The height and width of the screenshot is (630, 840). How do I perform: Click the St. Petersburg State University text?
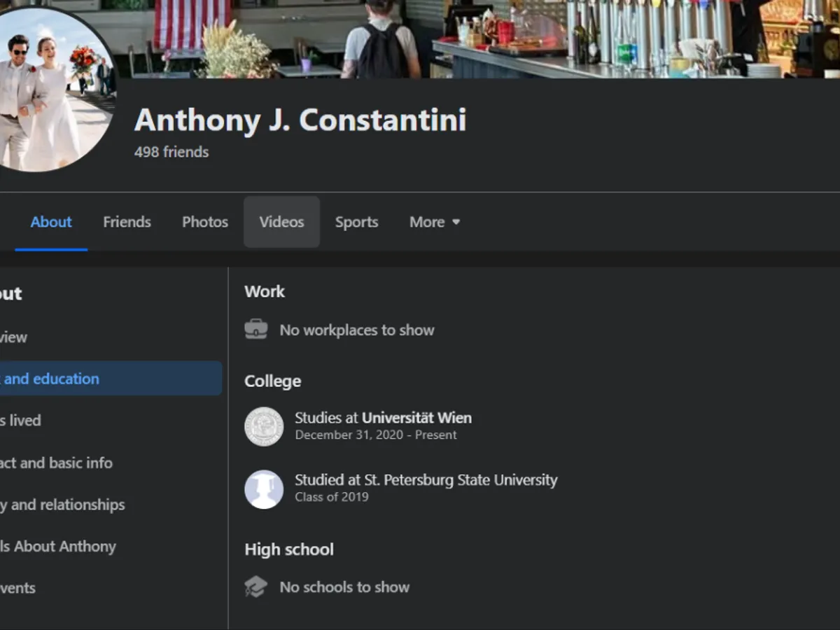[x=461, y=480]
